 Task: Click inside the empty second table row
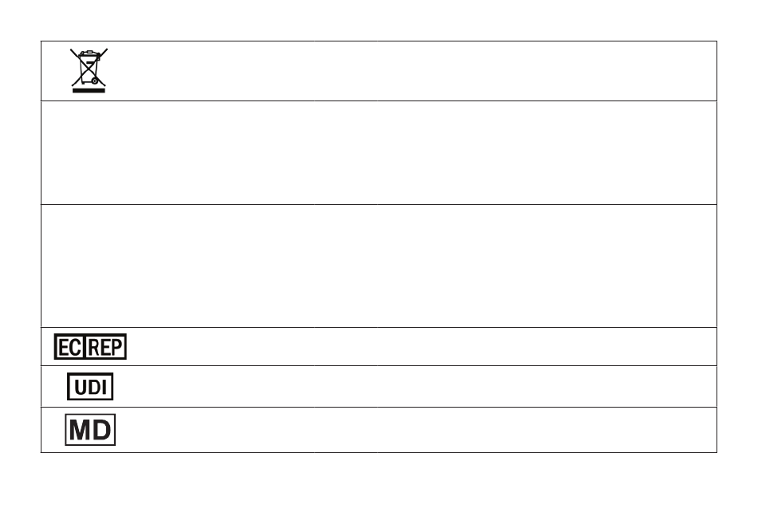tap(379, 152)
